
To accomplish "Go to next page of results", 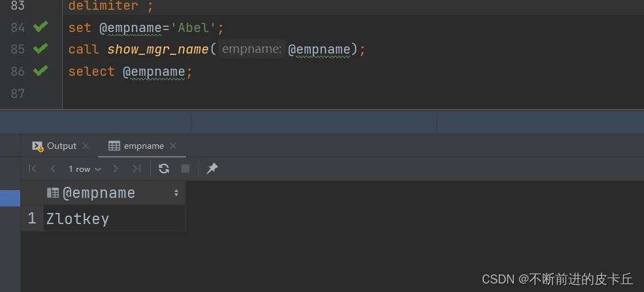I will pyautogui.click(x=116, y=169).
